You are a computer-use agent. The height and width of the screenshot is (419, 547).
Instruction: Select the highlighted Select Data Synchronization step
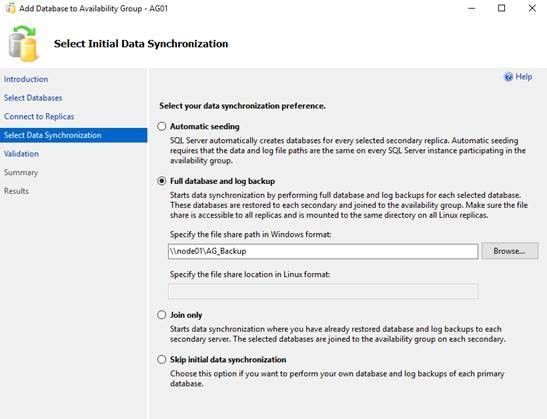[74, 135]
